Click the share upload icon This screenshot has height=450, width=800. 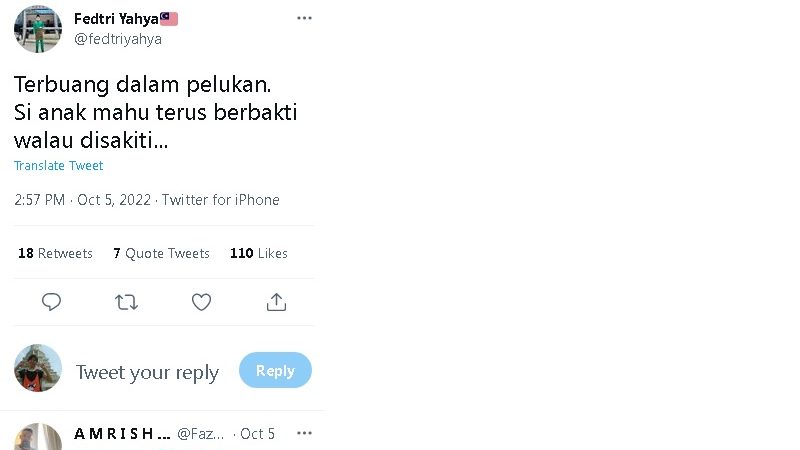(x=277, y=302)
